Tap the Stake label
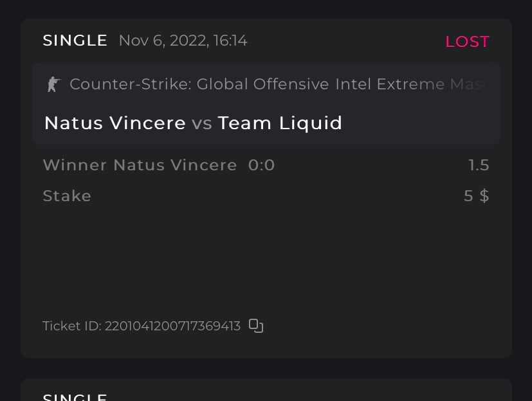 [67, 196]
